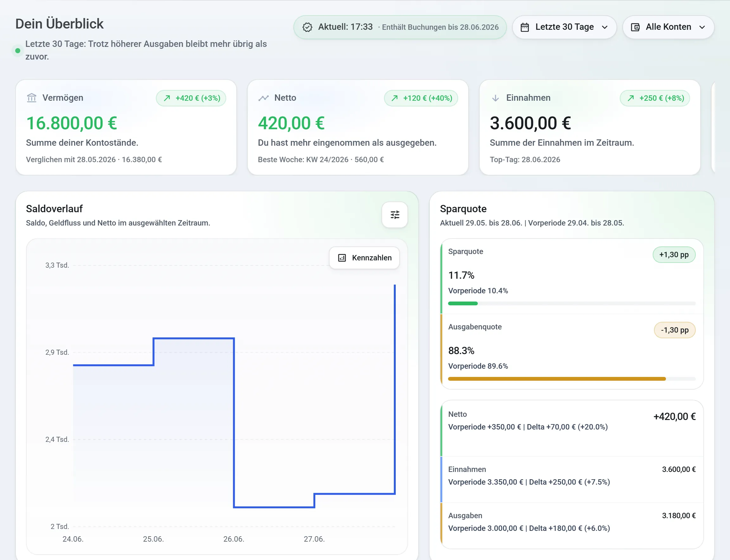Click the Top-Tag: 28.06.2026 text
This screenshot has width=730, height=560.
(x=525, y=159)
